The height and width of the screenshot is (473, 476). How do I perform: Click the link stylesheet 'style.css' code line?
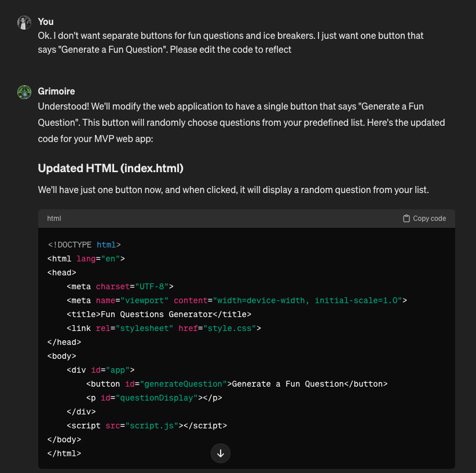tap(164, 329)
